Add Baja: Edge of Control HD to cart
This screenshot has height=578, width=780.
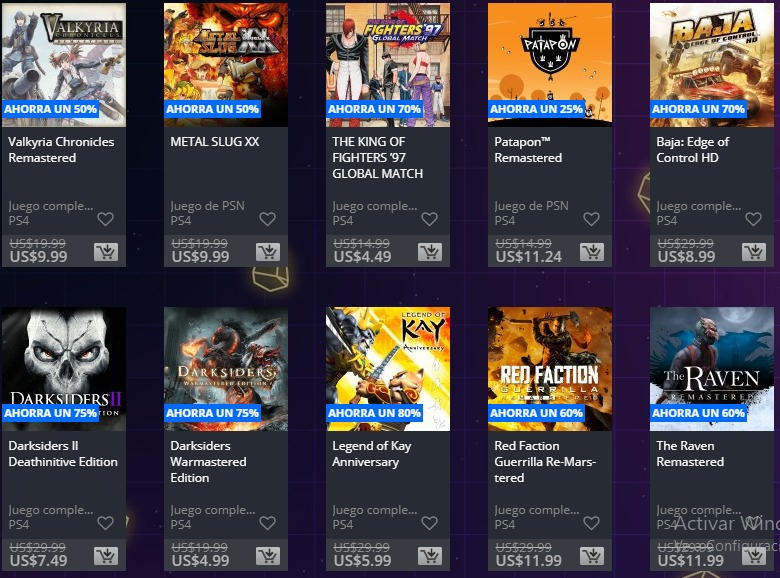(754, 252)
